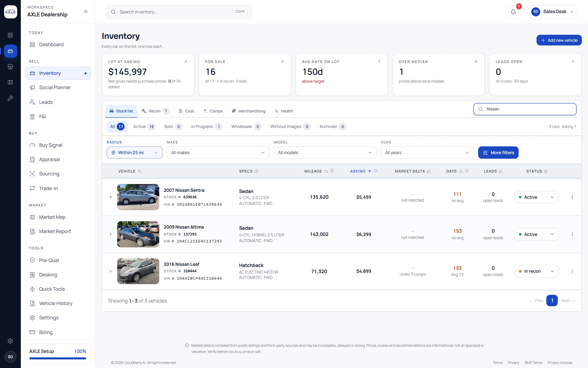Open the Radius Within 25 mi dropdown
The height and width of the screenshot is (368, 588).
tap(135, 153)
